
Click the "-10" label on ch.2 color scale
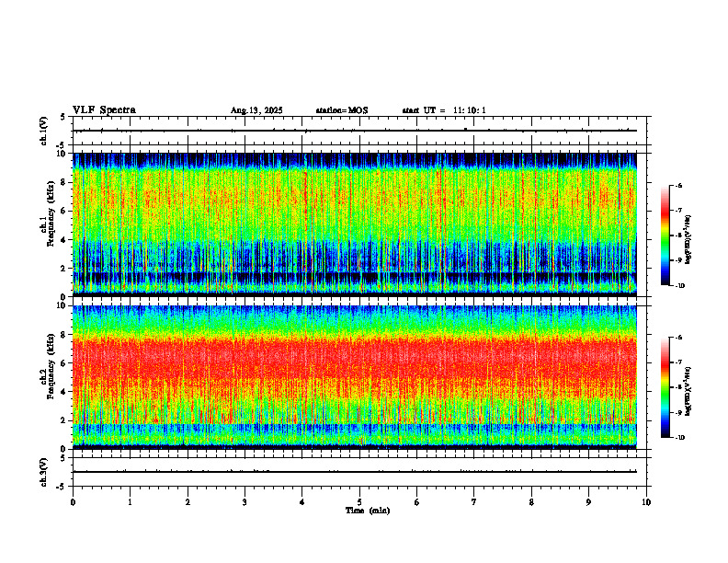point(679,438)
